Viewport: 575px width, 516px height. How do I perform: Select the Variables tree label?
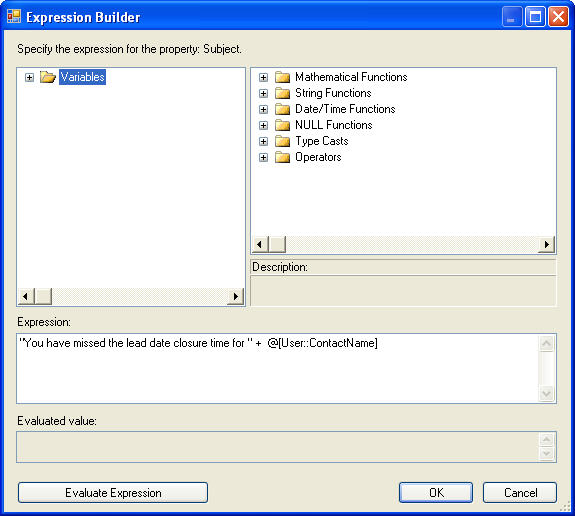(83, 77)
